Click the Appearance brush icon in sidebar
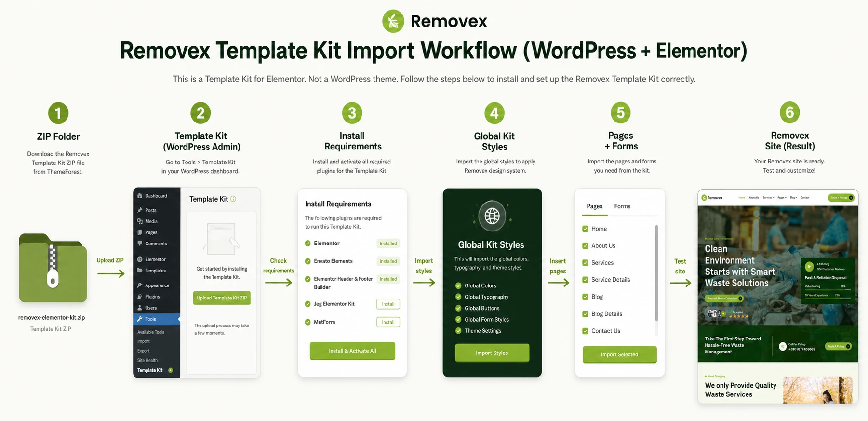868x421 pixels. pyautogui.click(x=140, y=285)
